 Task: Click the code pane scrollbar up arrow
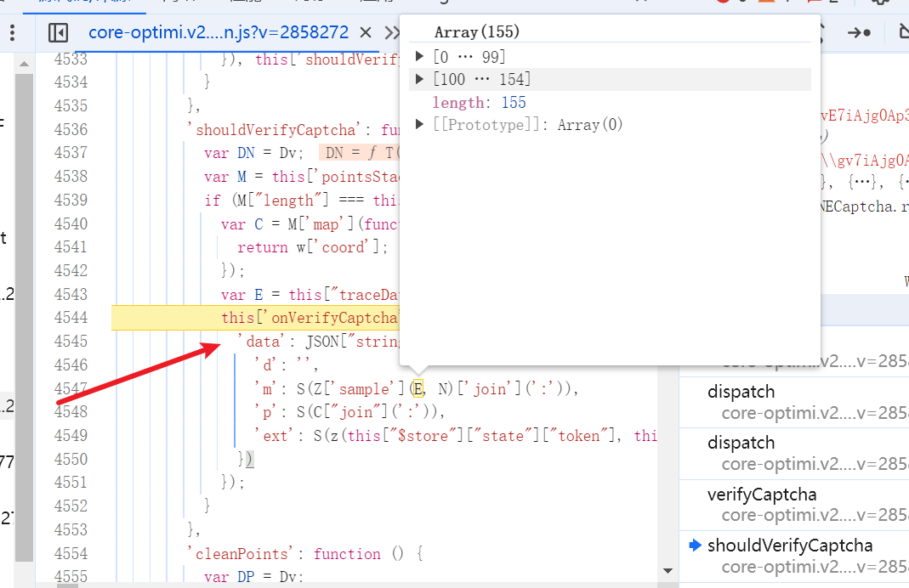[24, 64]
